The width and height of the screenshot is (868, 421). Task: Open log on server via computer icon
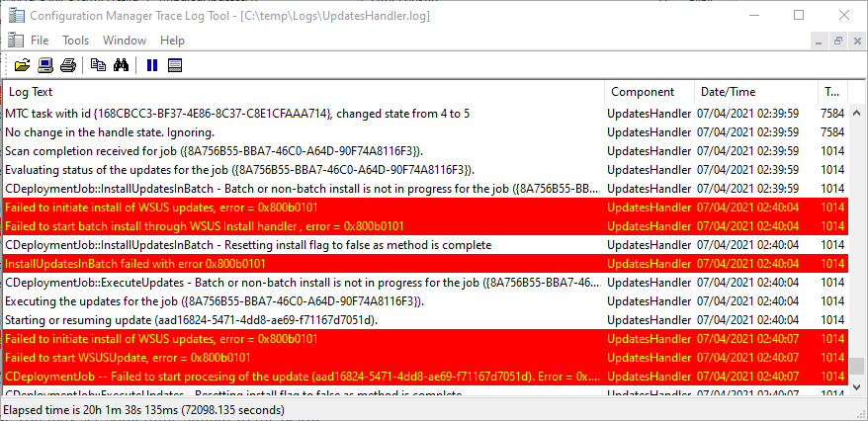[x=44, y=65]
